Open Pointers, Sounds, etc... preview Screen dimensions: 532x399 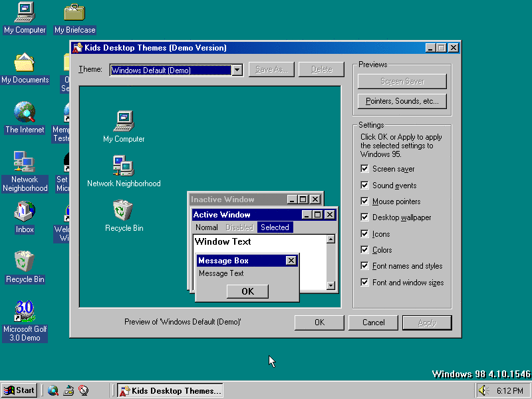point(402,101)
